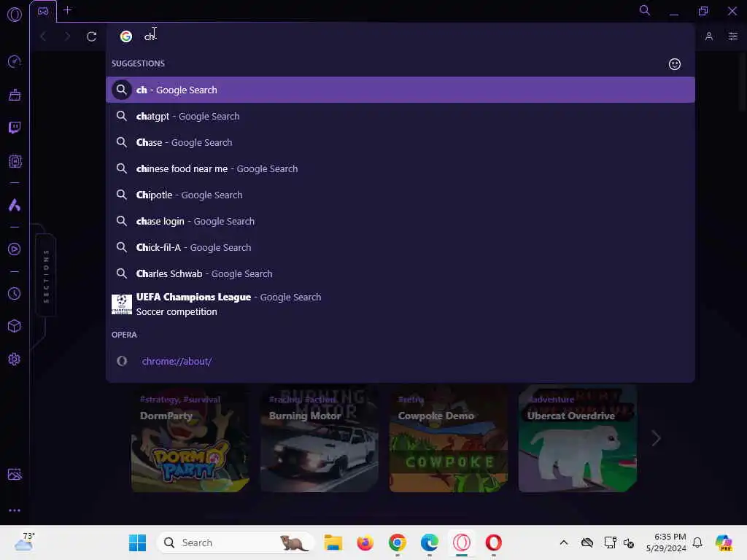Screen dimensions: 747x560
Task: Click next arrow of game carousel
Action: [x=656, y=438]
